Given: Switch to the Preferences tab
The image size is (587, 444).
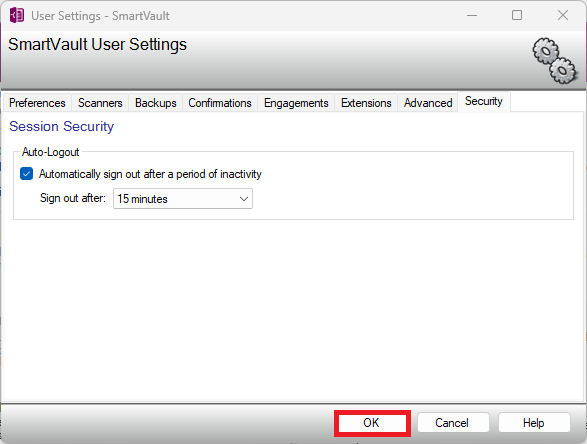Looking at the screenshot, I should pyautogui.click(x=37, y=103).
